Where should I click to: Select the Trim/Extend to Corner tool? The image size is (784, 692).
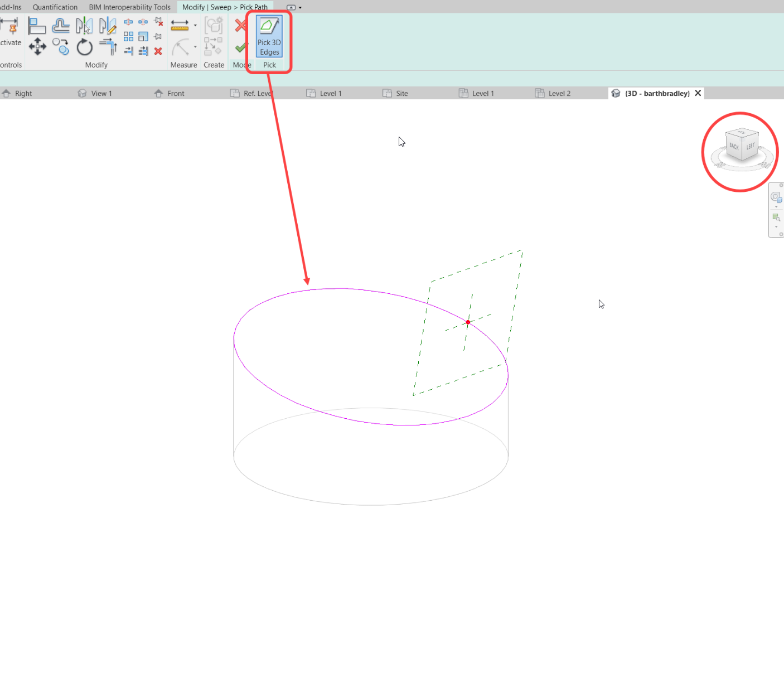tap(107, 47)
